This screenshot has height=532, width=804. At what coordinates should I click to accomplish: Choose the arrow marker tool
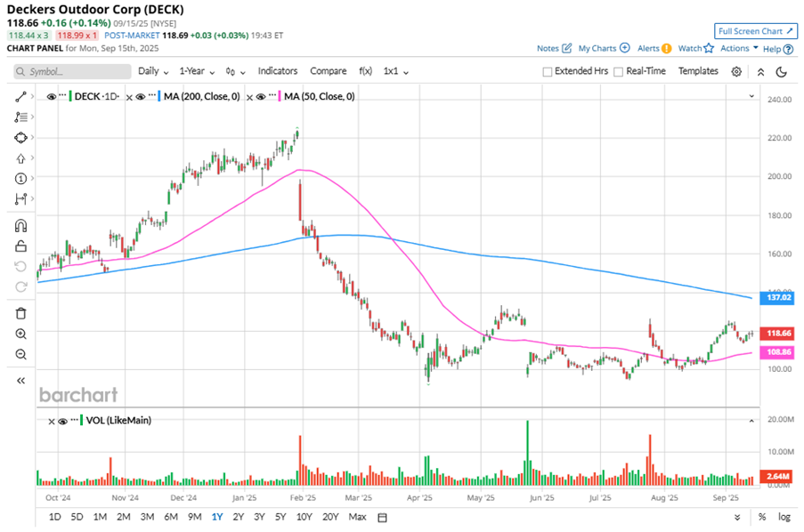20,157
